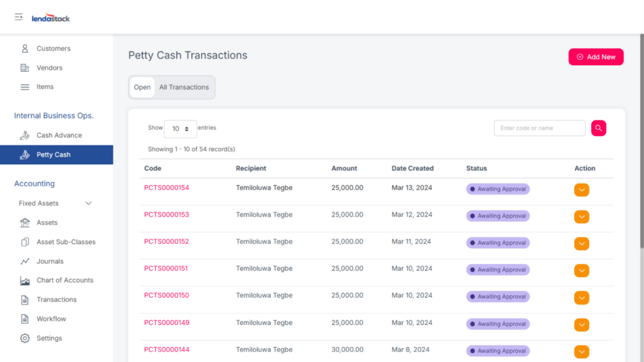Click the Cash Advance hand icon
Image resolution: width=644 pixels, height=362 pixels.
click(x=25, y=135)
